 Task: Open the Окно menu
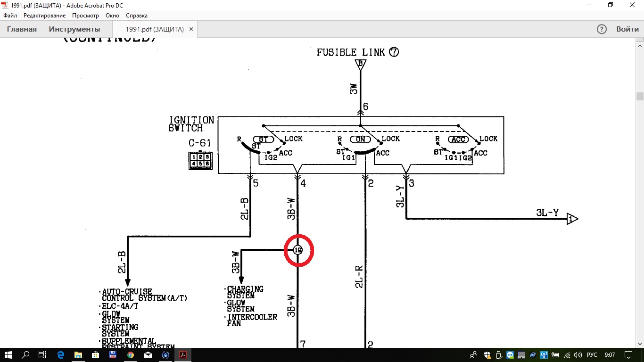(x=112, y=16)
